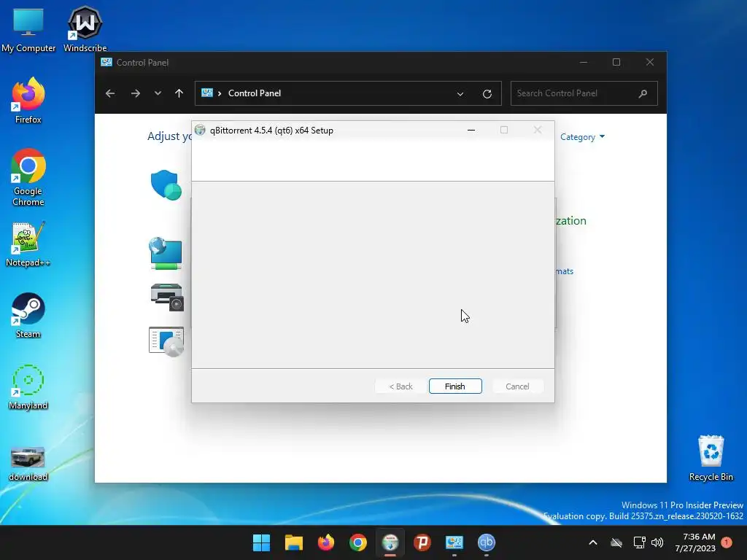Open Firefox from the taskbar
The height and width of the screenshot is (560, 747).
326,542
